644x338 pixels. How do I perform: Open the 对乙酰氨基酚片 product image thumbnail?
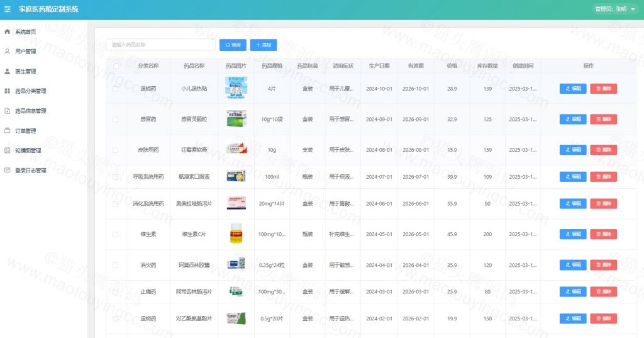pos(236,318)
